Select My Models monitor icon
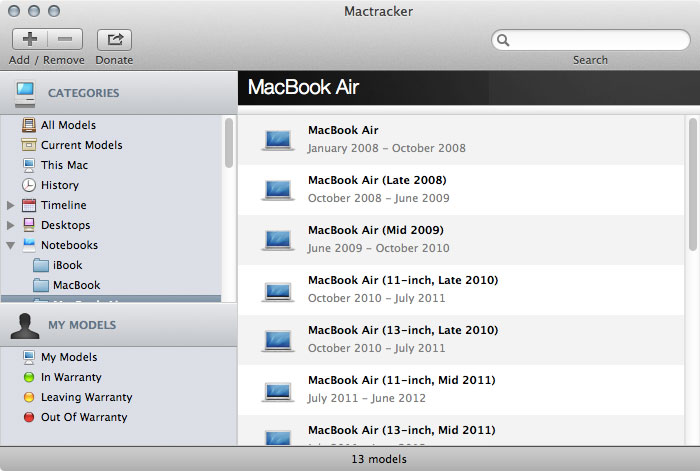 [x=29, y=357]
